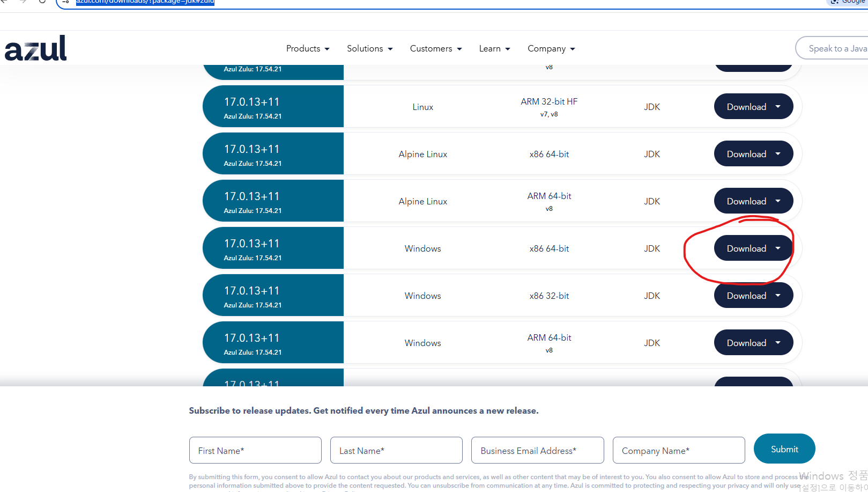
Task: Select the Windows x86 64-bit version cell
Action: point(273,248)
